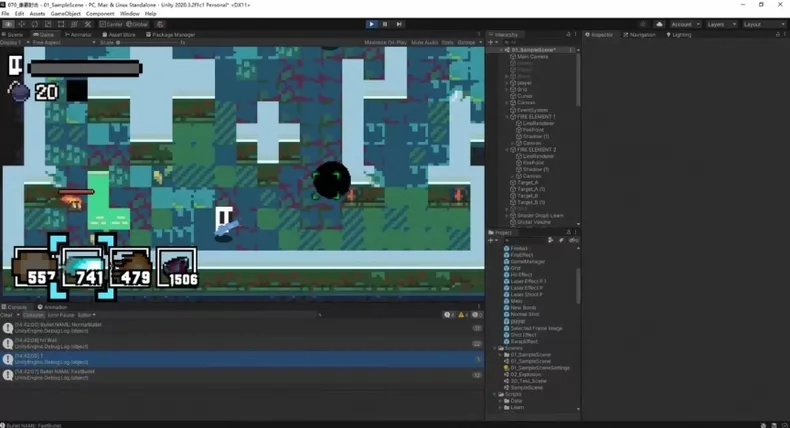Viewport: 790px width, 428px height.
Task: Pause the game using the Pause button
Action: (385, 24)
